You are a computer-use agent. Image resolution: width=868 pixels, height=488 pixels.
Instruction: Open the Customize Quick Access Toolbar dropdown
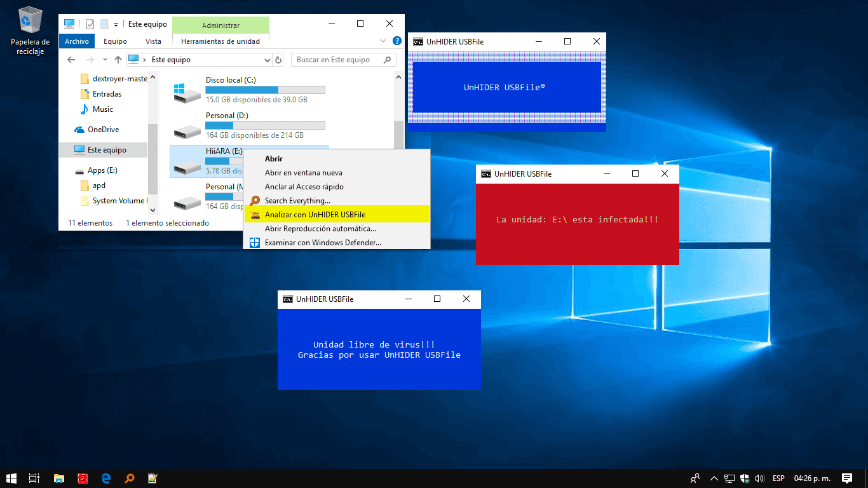coord(116,25)
